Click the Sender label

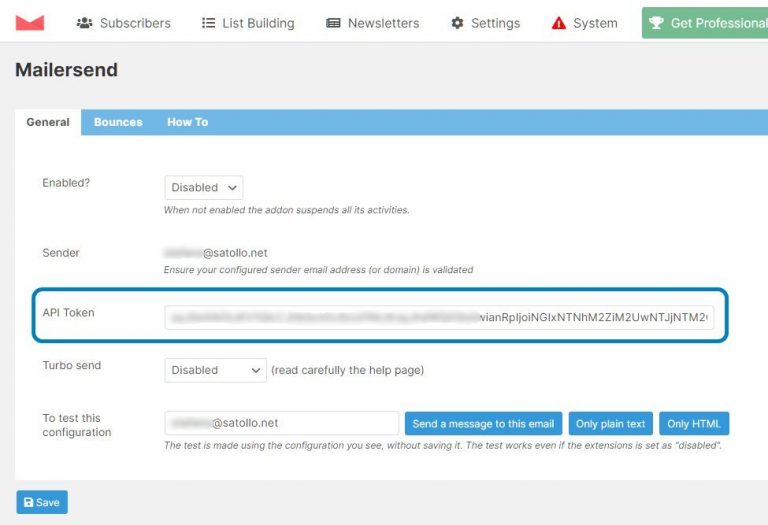tap(61, 253)
